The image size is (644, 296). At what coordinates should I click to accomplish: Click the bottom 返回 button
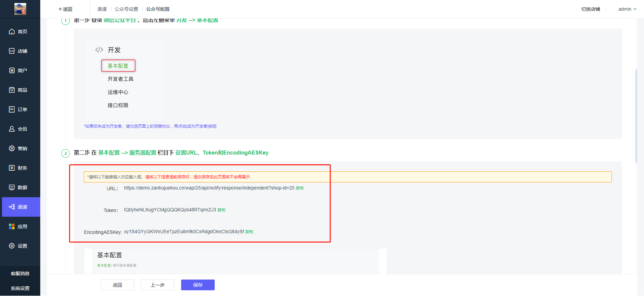(x=117, y=285)
